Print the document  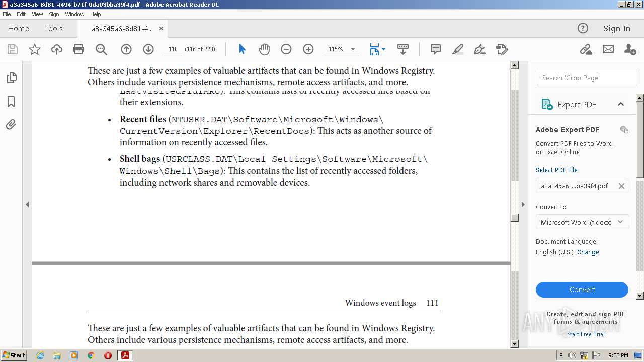pos(78,49)
